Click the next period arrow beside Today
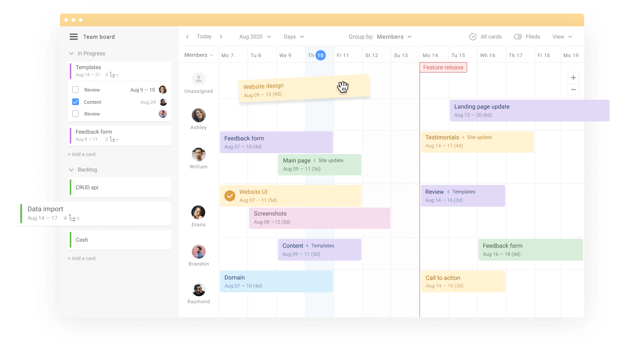This screenshot has height=349, width=644. point(221,36)
